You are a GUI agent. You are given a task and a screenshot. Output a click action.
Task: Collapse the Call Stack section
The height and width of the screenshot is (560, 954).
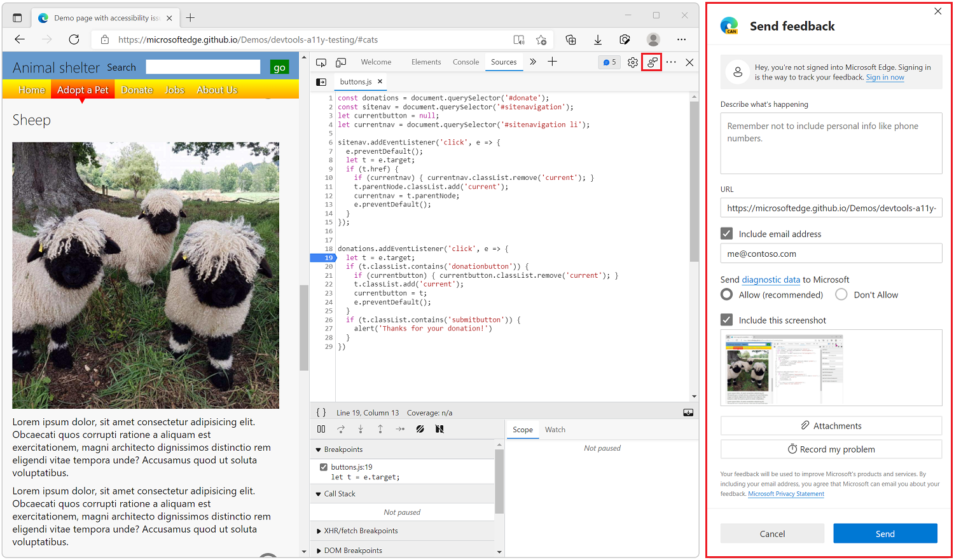(x=319, y=493)
